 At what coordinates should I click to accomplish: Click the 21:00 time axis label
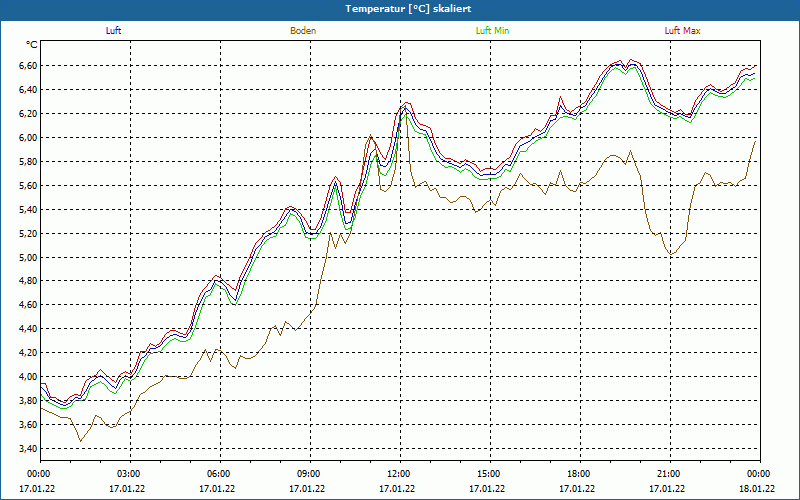pyautogui.click(x=670, y=474)
